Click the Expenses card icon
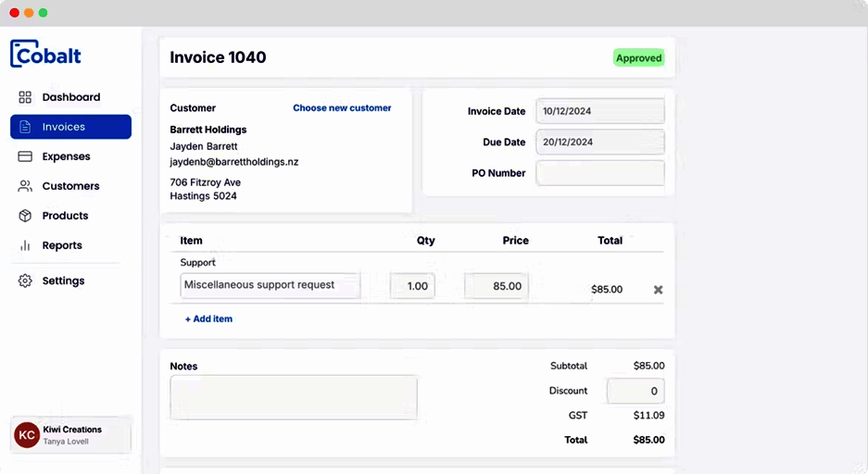The image size is (868, 474). (25, 156)
